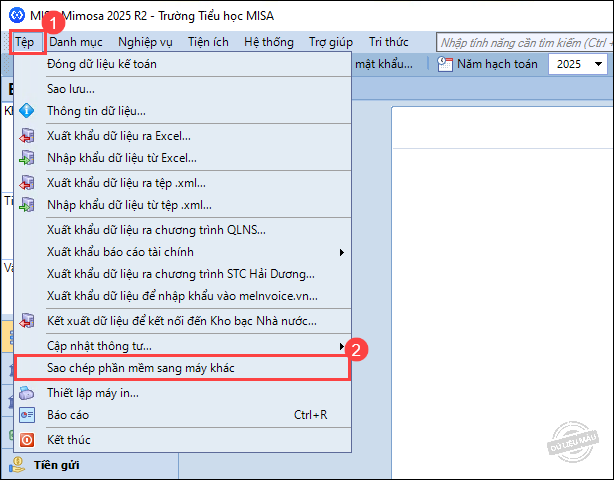Click the MISA Mimosa app logo in title bar

tap(17, 16)
